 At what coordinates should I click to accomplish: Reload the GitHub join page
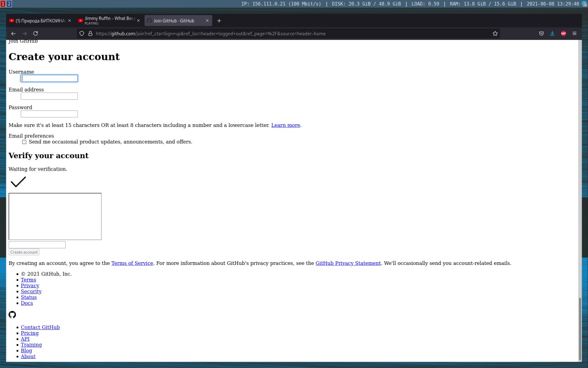click(35, 34)
